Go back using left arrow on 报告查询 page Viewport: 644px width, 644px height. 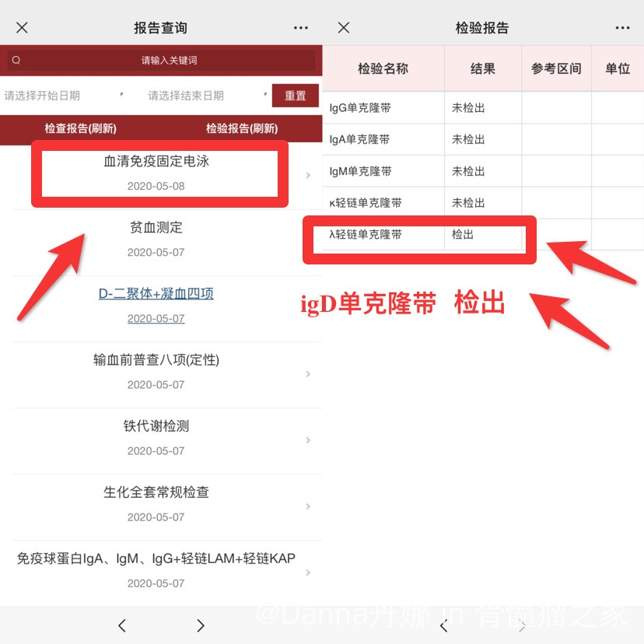(122, 625)
